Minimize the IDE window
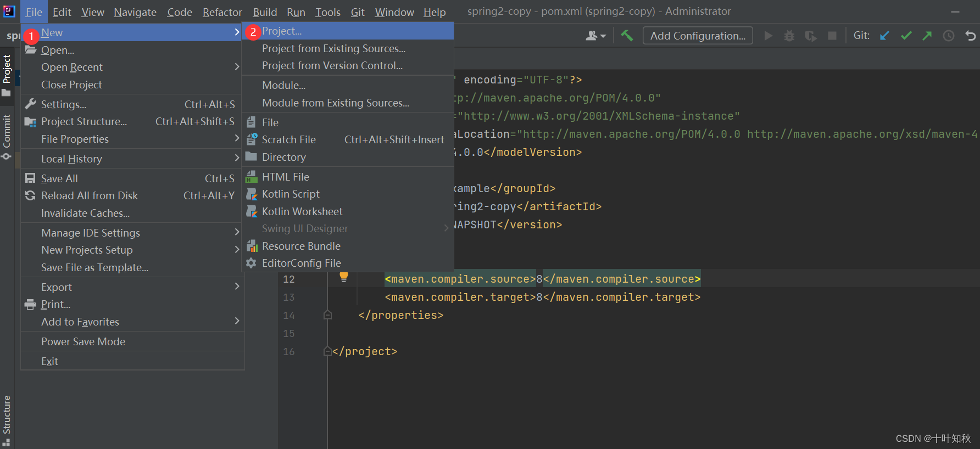Image resolution: width=980 pixels, height=449 pixels. [x=955, y=12]
